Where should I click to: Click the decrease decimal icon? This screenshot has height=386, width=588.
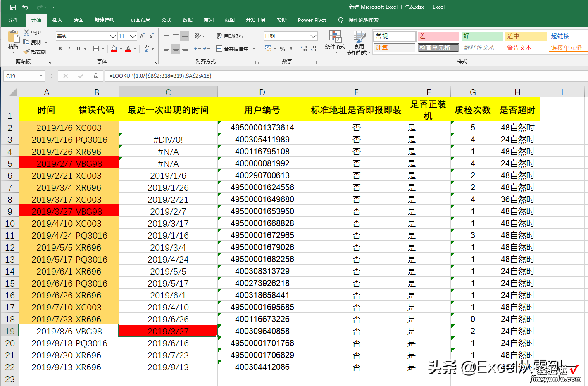[x=313, y=49]
